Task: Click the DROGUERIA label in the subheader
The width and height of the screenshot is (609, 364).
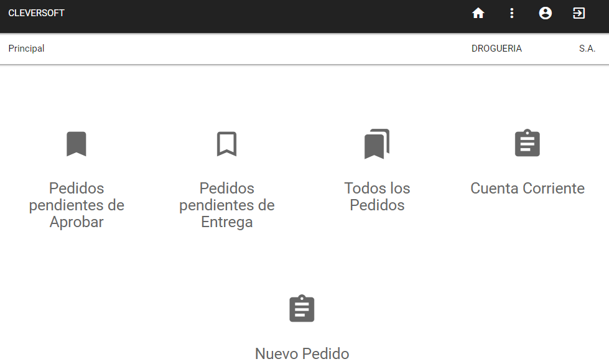Action: 496,48
